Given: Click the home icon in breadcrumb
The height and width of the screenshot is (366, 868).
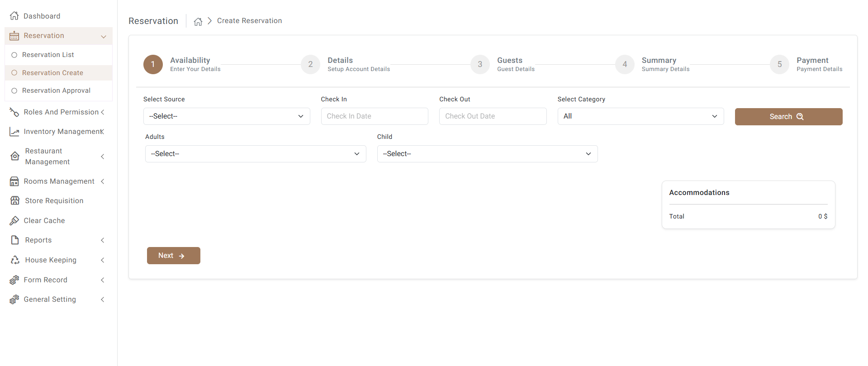Looking at the screenshot, I should point(198,21).
